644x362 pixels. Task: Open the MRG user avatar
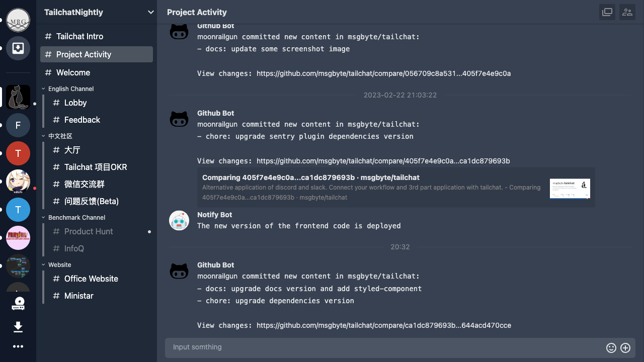click(18, 21)
